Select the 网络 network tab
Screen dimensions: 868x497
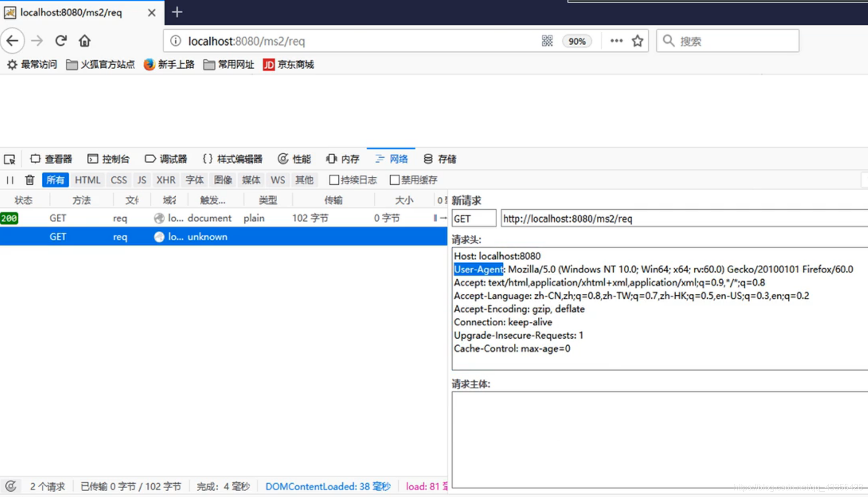(x=391, y=159)
